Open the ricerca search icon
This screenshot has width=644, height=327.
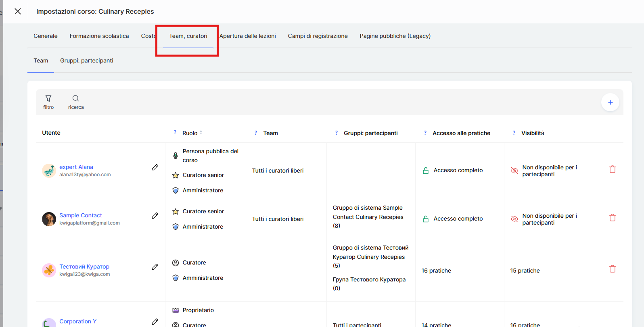pyautogui.click(x=75, y=99)
